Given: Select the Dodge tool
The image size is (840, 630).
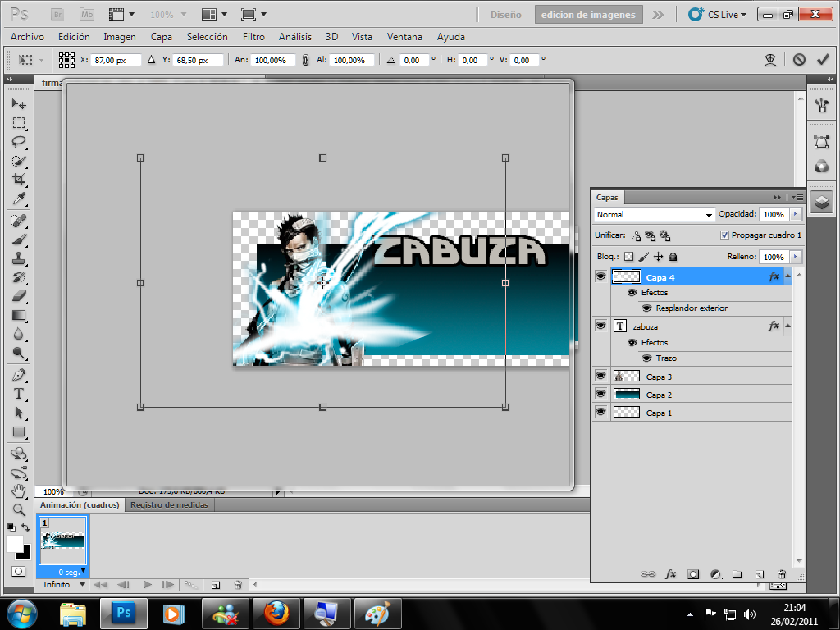Looking at the screenshot, I should click(19, 353).
